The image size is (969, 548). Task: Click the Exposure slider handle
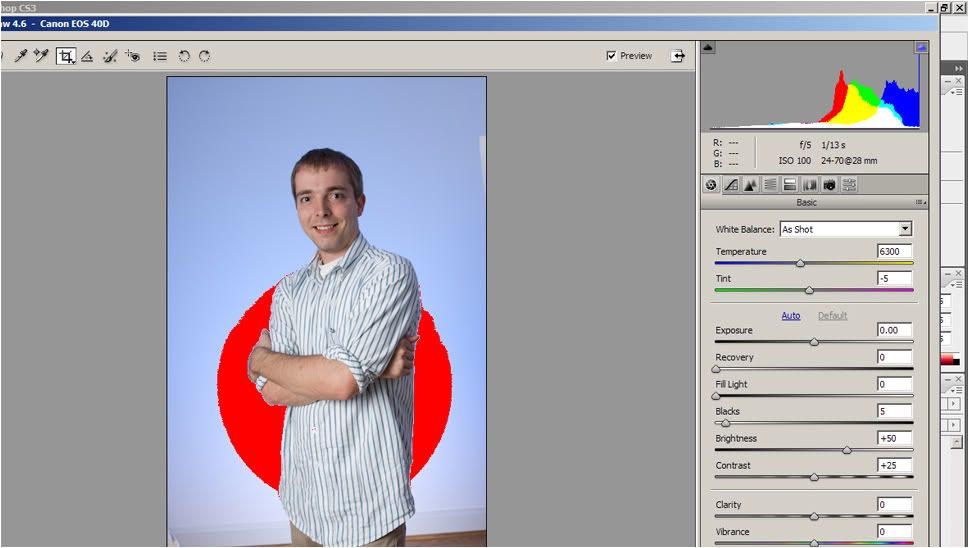tap(814, 342)
